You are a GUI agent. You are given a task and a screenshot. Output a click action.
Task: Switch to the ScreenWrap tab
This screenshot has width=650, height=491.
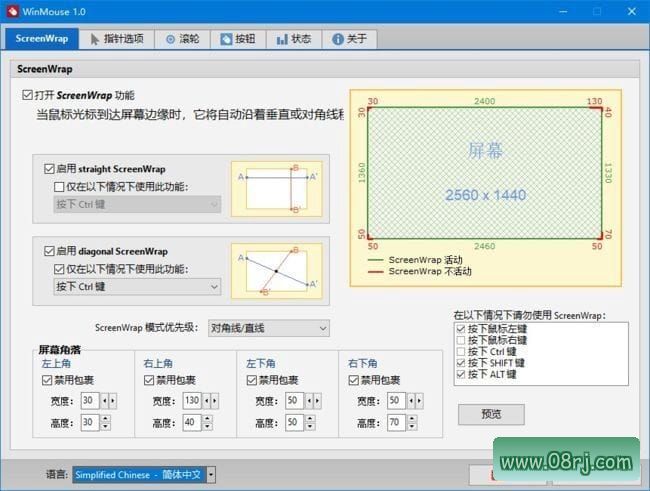[42, 39]
